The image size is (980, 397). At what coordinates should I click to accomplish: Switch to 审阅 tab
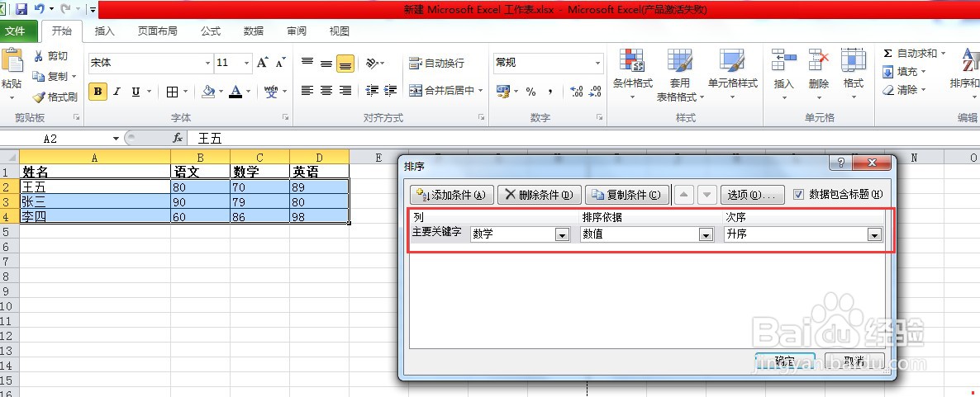click(x=297, y=31)
